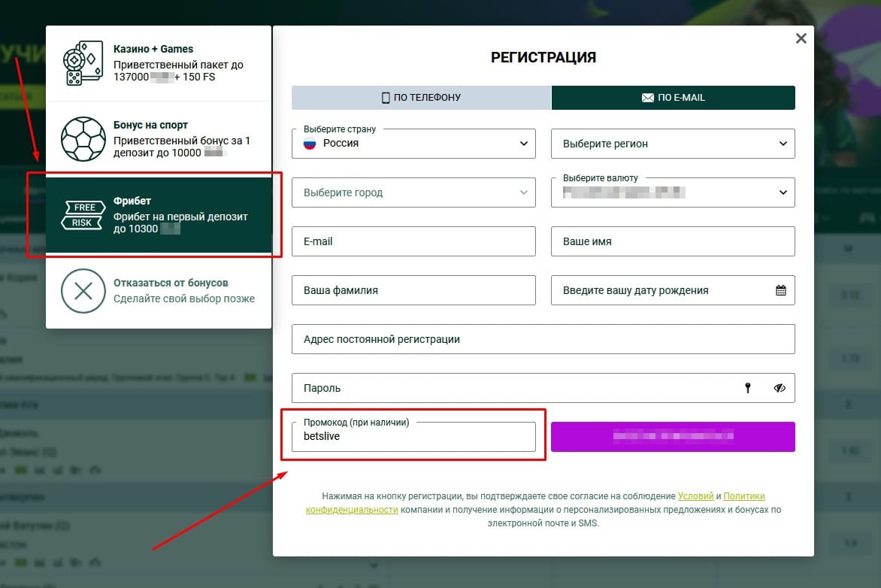Click text 'Фрибет на первый депозит'
Screen dimensions: 881x588
click(180, 217)
